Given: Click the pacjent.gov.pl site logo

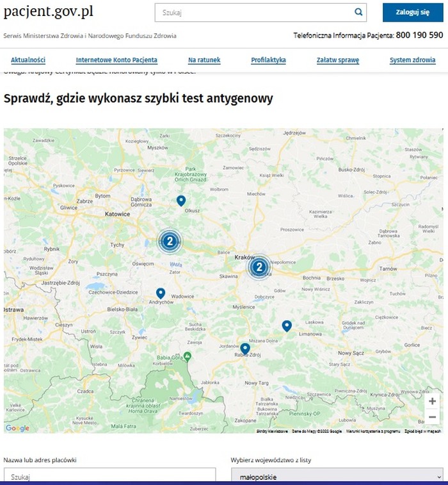Looking at the screenshot, I should pyautogui.click(x=49, y=12).
